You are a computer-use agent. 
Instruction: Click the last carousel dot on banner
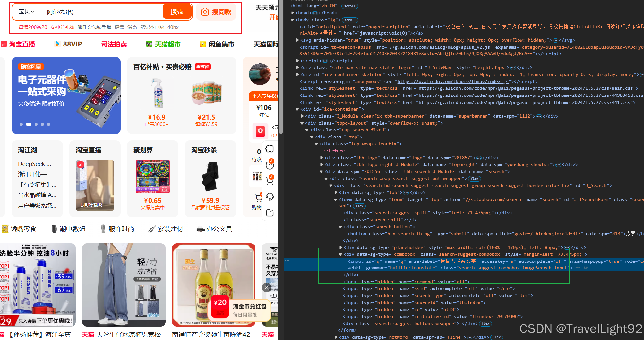48,124
